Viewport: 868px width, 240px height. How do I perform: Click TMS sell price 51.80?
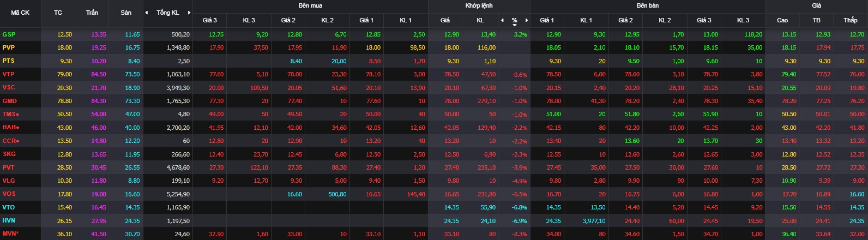tap(632, 114)
